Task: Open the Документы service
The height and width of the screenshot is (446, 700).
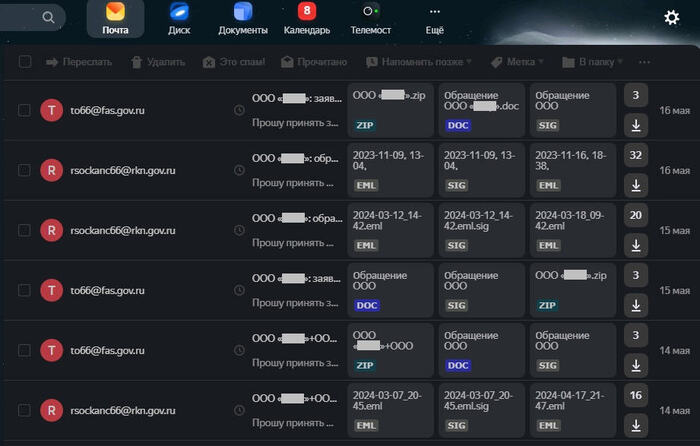Action: [243, 19]
